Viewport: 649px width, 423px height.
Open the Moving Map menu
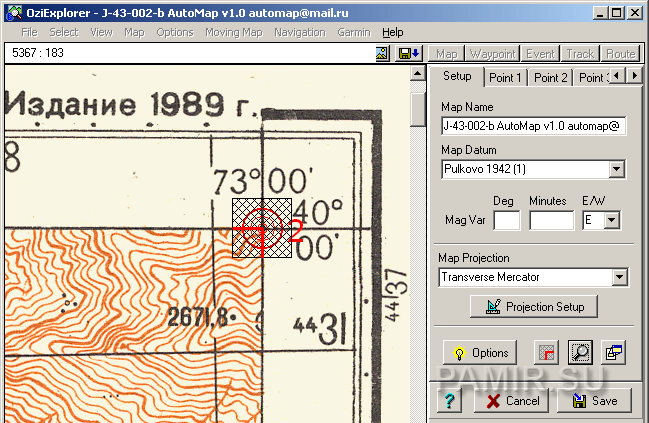[x=234, y=32]
